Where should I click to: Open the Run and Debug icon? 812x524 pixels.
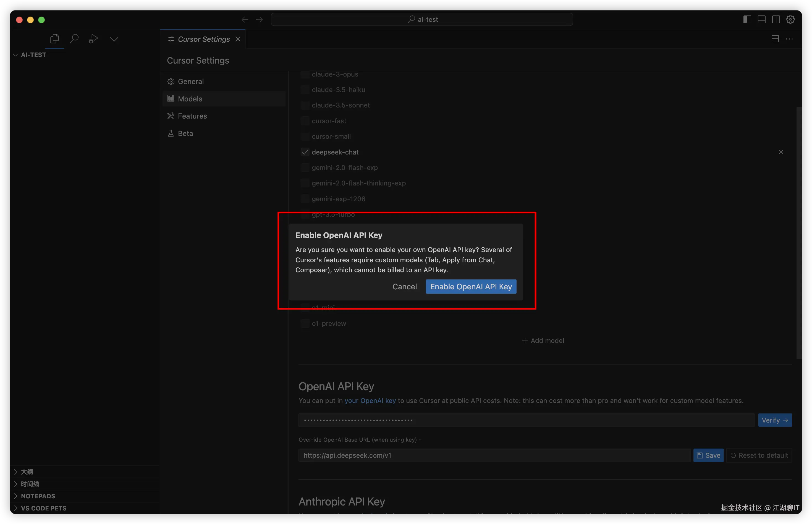93,39
